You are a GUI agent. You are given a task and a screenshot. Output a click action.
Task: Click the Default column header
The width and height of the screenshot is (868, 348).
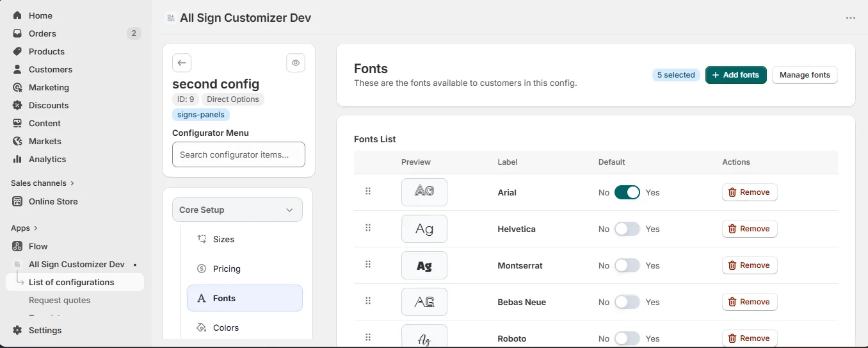tap(612, 162)
